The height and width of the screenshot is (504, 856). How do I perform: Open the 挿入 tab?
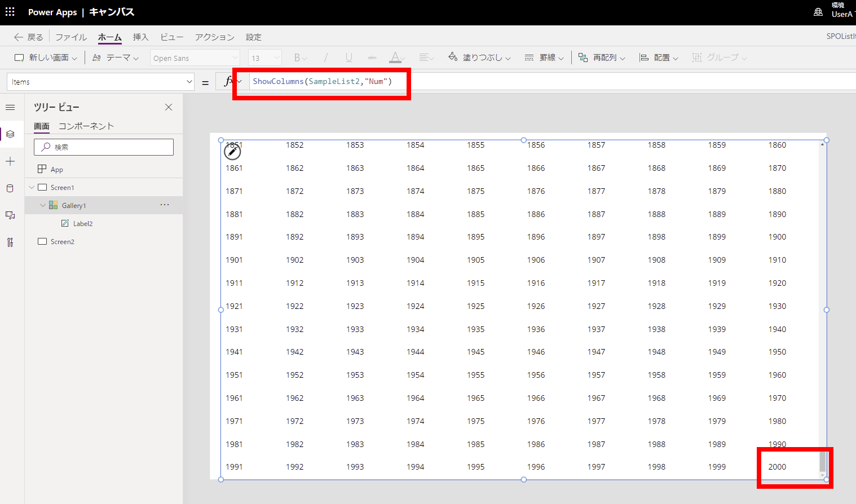tap(140, 37)
